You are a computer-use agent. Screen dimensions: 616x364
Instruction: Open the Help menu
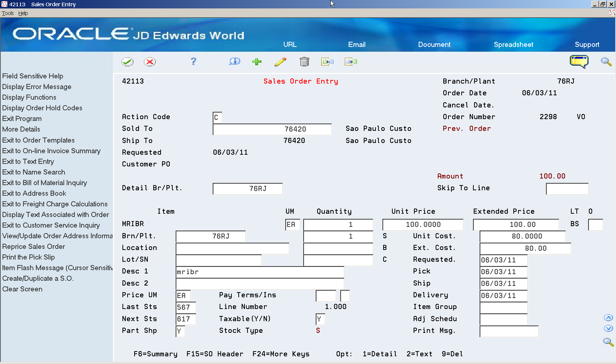(x=23, y=13)
